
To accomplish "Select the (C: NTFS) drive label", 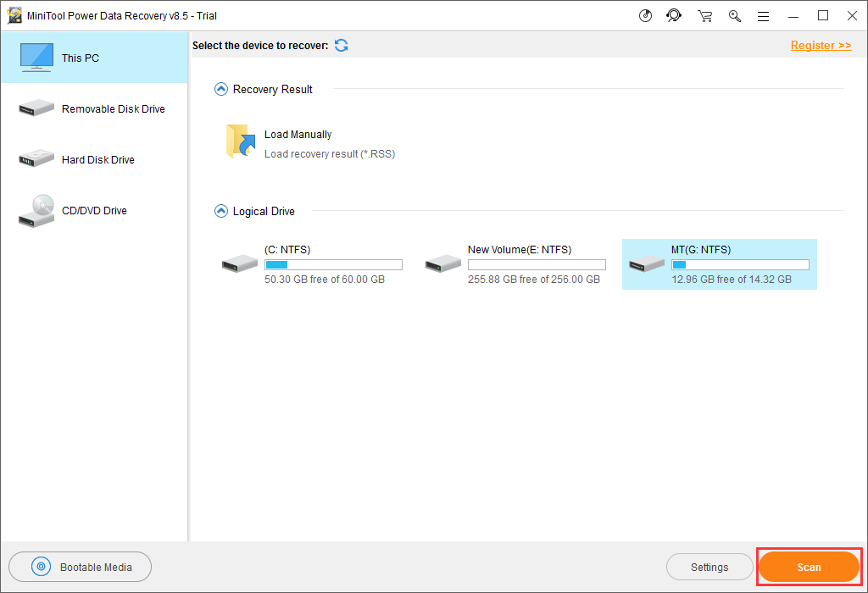I will pyautogui.click(x=287, y=249).
